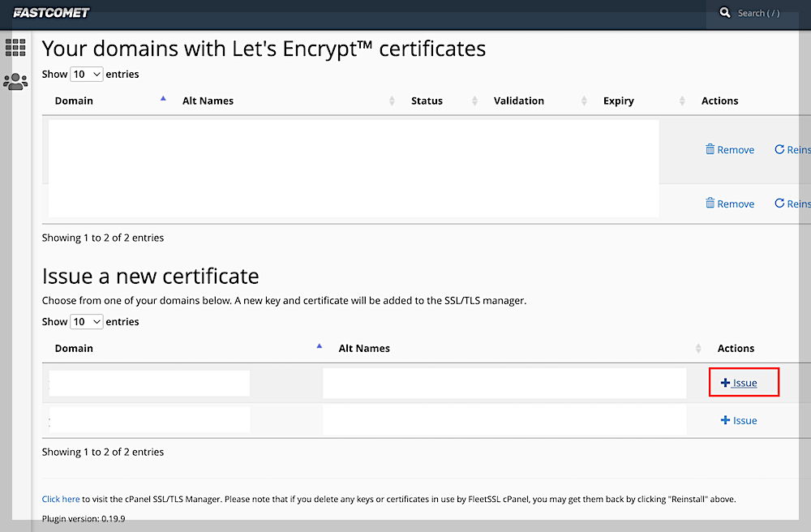Sort certificates by Status column
This screenshot has height=532, width=811.
pos(427,101)
